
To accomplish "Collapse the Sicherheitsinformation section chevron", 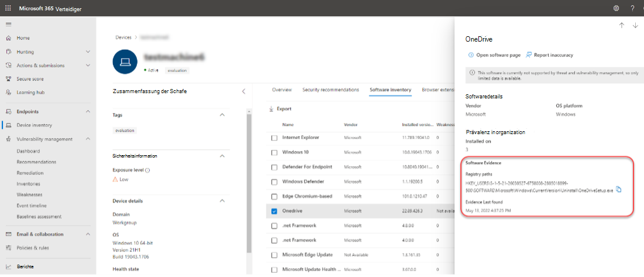I will tap(222, 156).
